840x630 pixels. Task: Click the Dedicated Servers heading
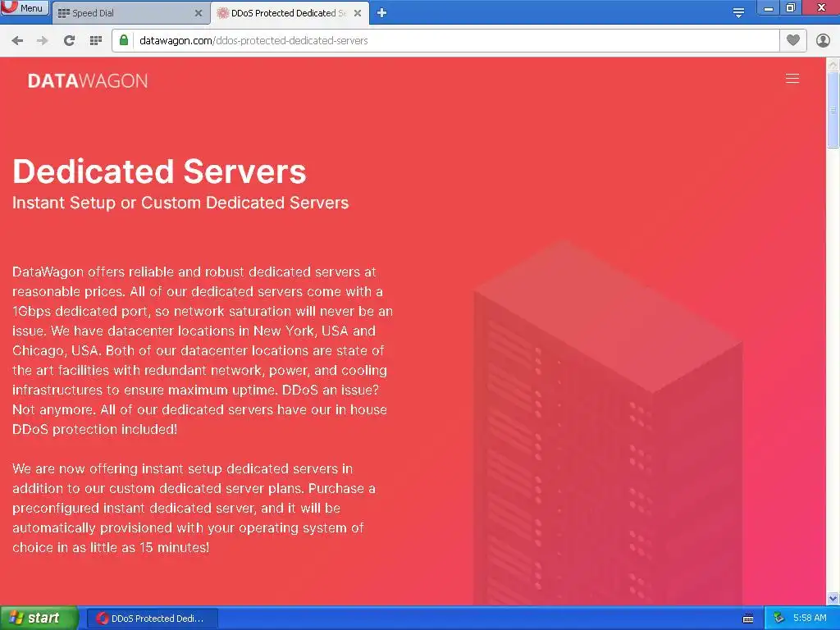click(159, 171)
